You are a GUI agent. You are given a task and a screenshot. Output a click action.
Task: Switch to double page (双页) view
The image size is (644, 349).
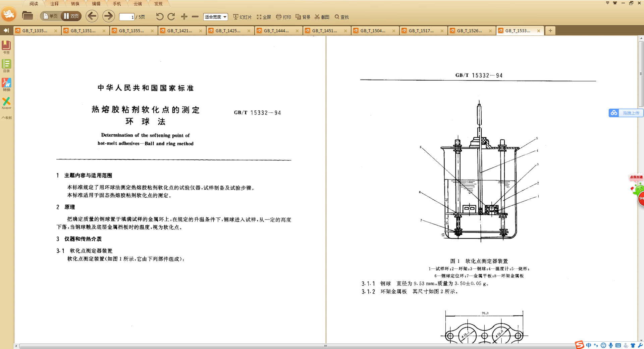[71, 16]
